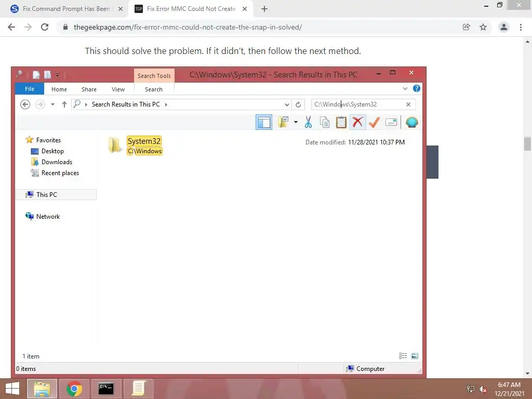The width and height of the screenshot is (532, 399).
Task: Expand the address bar history dropdown
Action: pyautogui.click(x=287, y=104)
